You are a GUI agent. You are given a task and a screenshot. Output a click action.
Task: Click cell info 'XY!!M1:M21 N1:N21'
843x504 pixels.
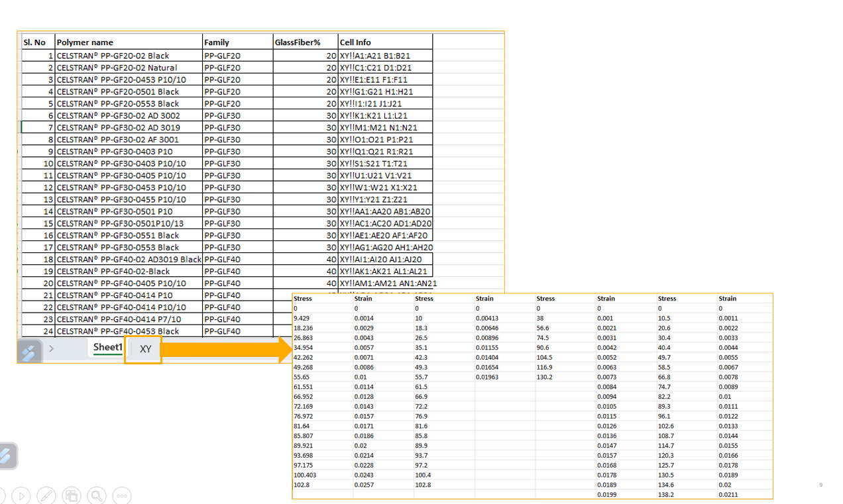(x=385, y=127)
